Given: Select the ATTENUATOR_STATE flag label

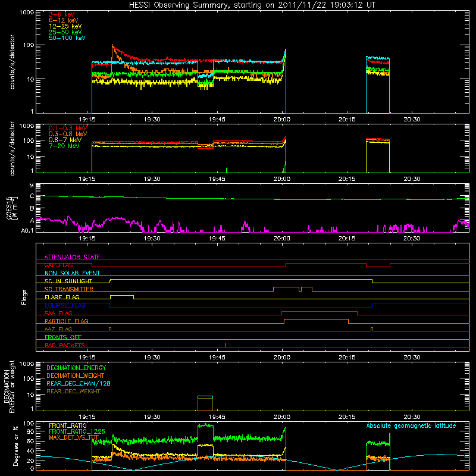Looking at the screenshot, I should pos(72,257).
